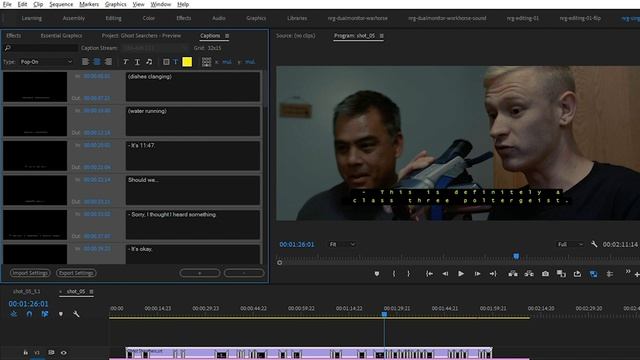Click Export Settings button
Viewport: 640px width, 360px height.
[x=76, y=273]
